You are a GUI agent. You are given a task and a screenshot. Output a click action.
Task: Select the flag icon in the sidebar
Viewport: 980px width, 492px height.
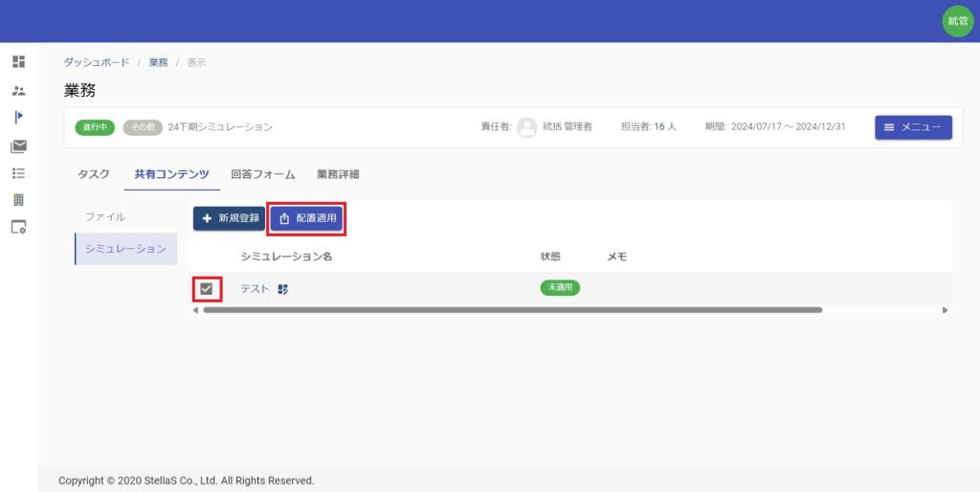click(x=18, y=118)
